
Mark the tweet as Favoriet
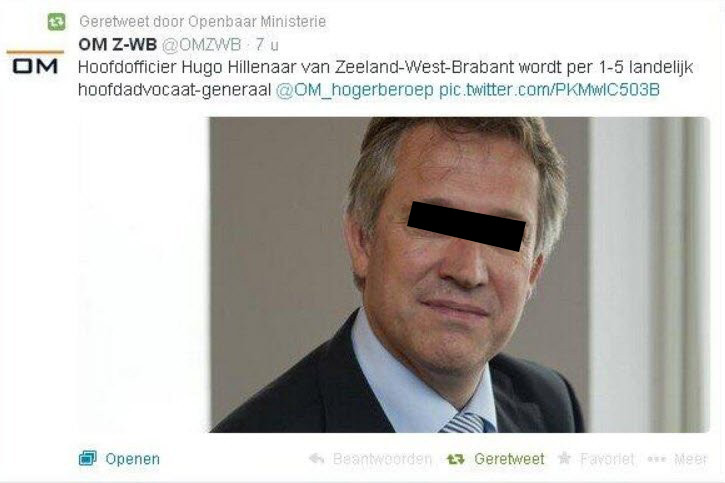point(607,459)
